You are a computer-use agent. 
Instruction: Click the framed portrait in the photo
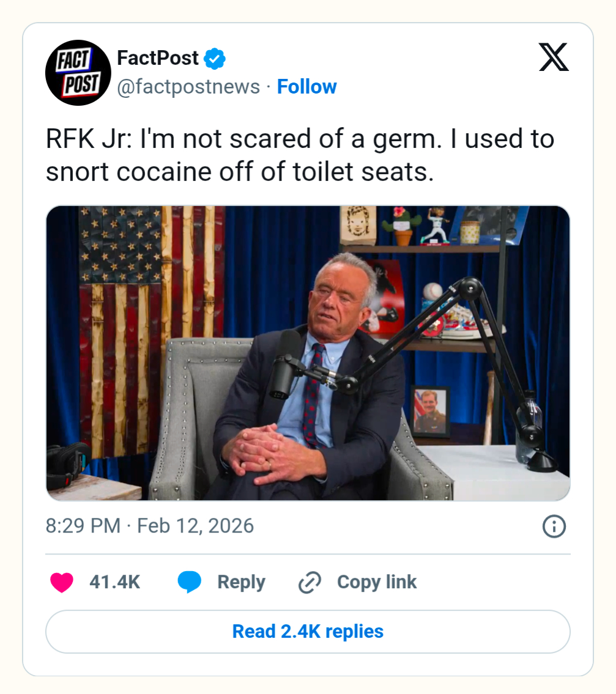(x=429, y=411)
